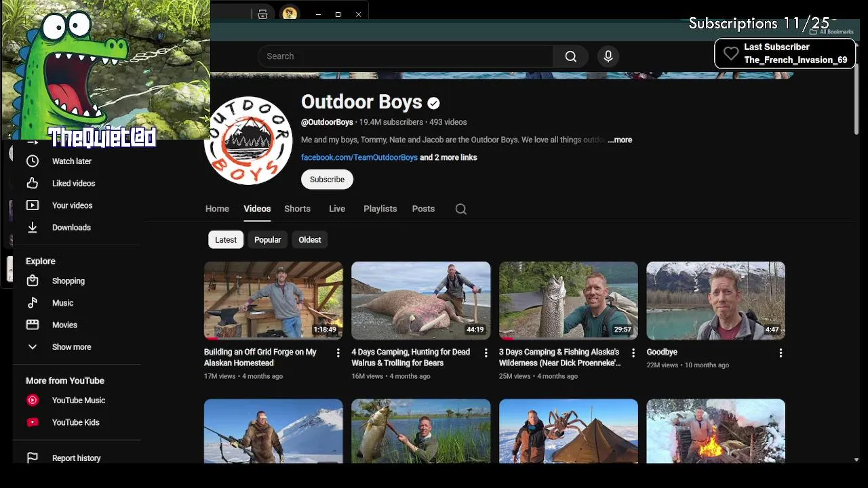This screenshot has height=488, width=868.
Task: Open the Live tab
Action: (x=337, y=209)
